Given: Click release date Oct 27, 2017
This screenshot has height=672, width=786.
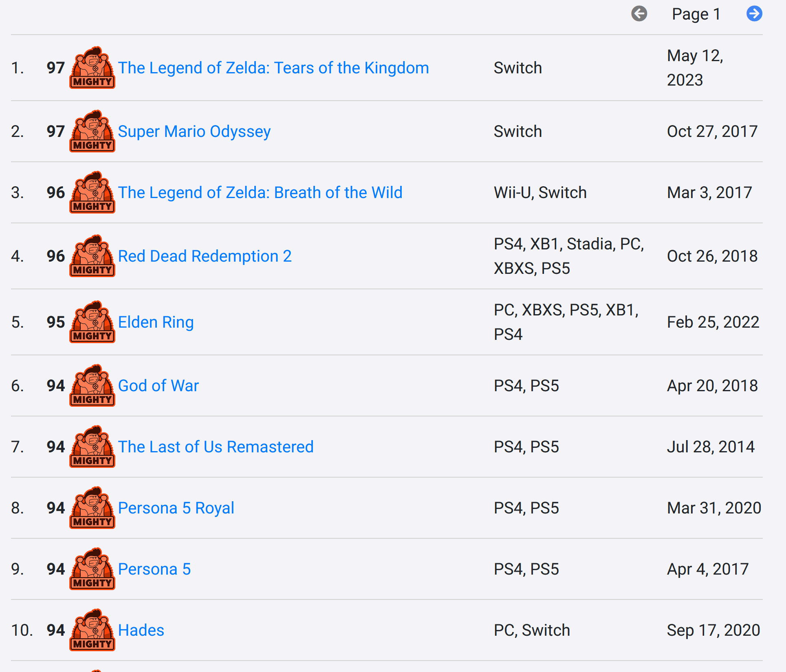Looking at the screenshot, I should [712, 131].
